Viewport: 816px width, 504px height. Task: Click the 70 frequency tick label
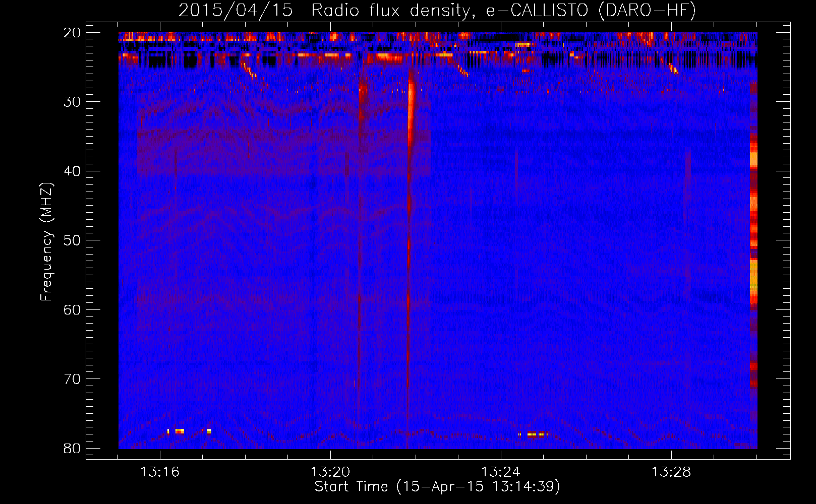click(x=73, y=379)
